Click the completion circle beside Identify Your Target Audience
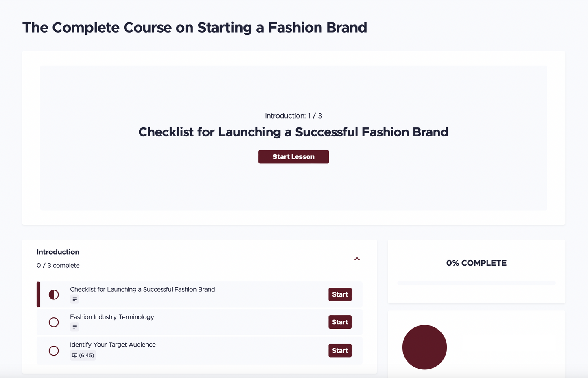Image resolution: width=588 pixels, height=378 pixels. [53, 351]
